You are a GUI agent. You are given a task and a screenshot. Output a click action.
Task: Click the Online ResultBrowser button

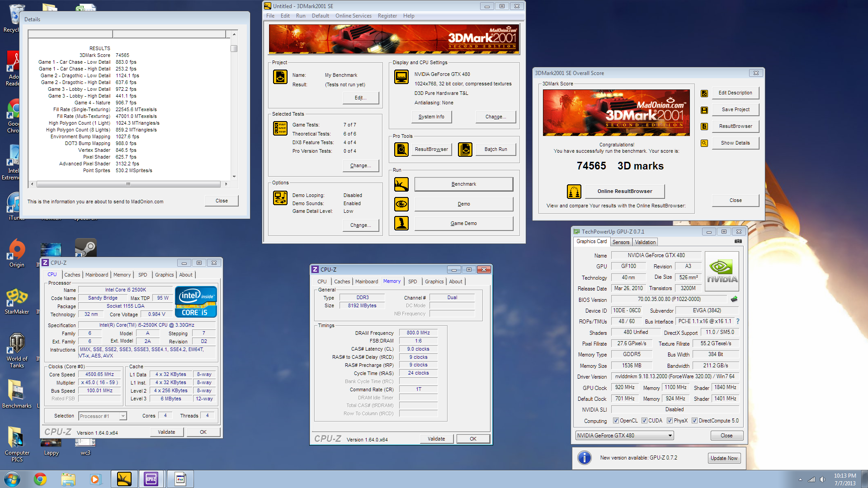coord(625,192)
